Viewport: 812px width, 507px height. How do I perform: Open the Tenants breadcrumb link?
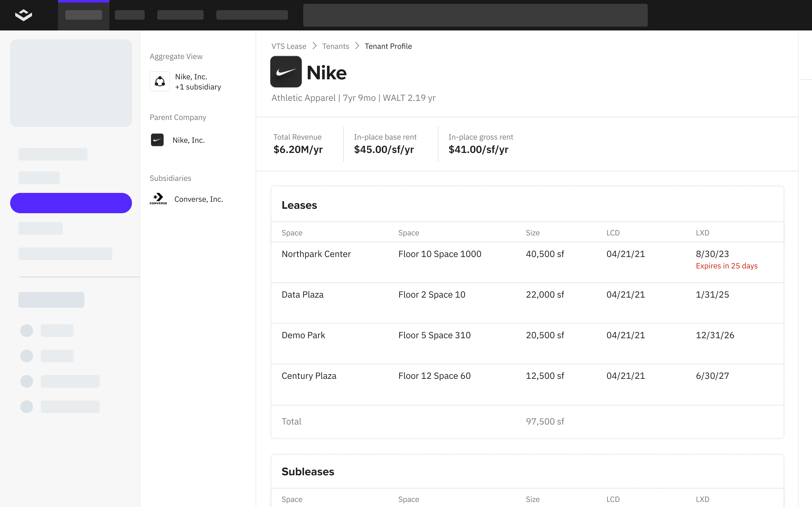336,46
